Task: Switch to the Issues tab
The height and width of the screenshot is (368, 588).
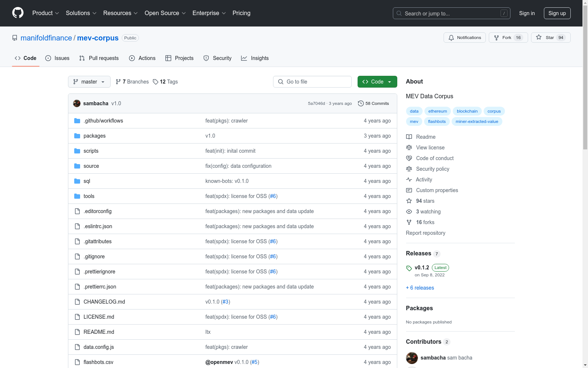Action: pos(57,58)
